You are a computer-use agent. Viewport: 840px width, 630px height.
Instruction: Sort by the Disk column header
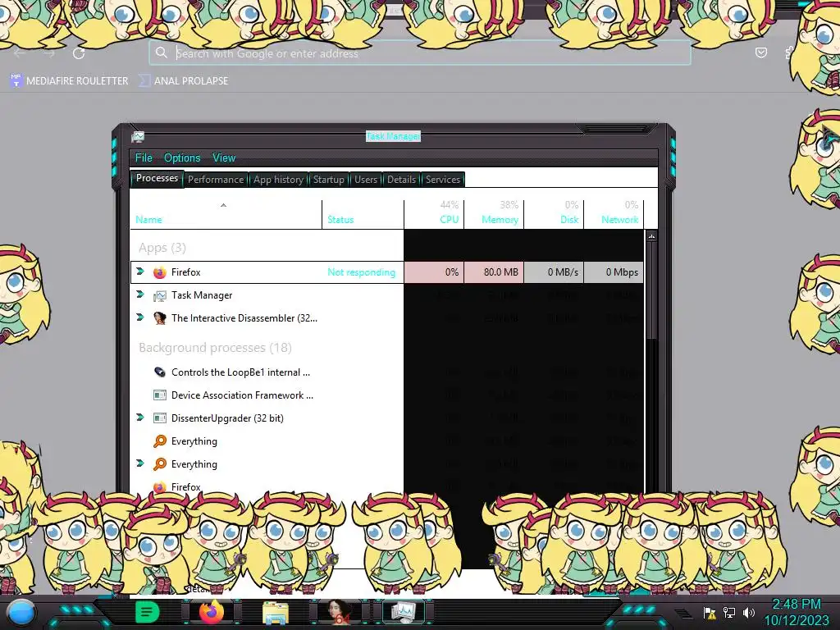554,215
